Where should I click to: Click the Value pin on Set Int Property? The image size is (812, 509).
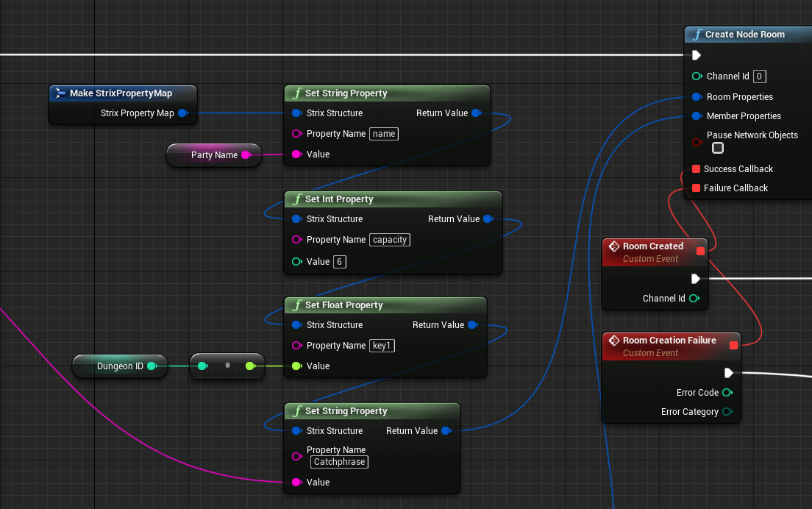click(296, 262)
